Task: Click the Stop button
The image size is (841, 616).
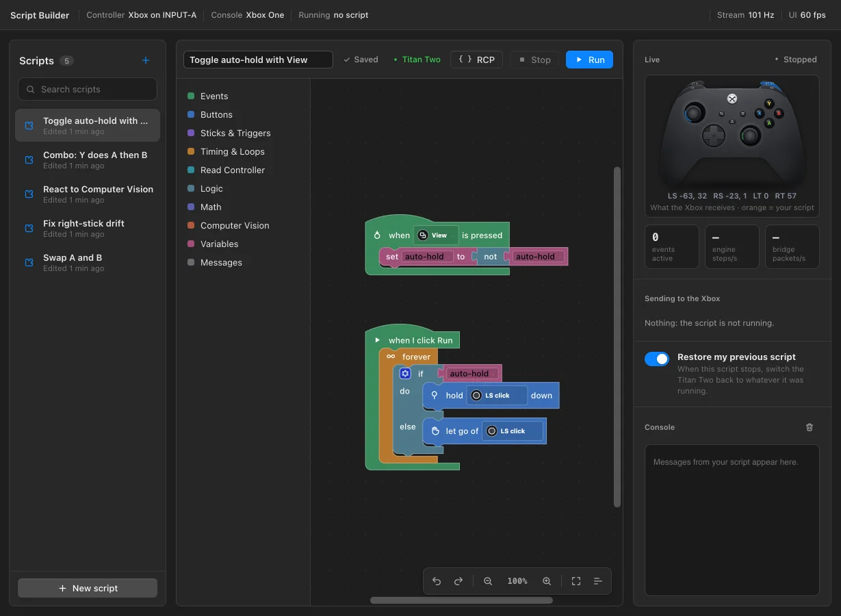Action: [534, 60]
